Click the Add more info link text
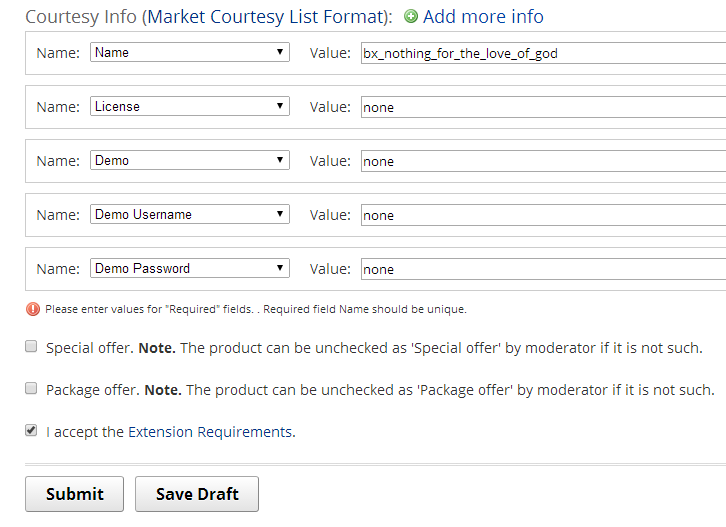This screenshot has width=726, height=527. point(483,17)
